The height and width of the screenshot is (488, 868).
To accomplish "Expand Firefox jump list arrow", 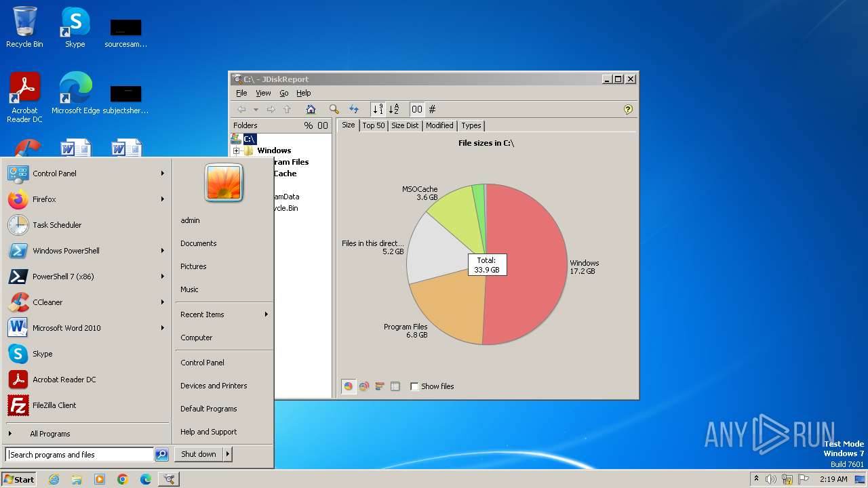I will (163, 199).
